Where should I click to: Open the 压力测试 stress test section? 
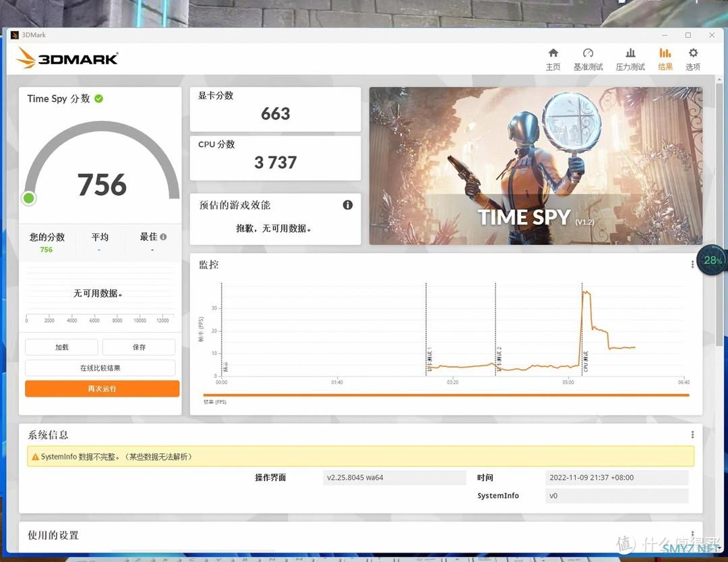click(630, 59)
